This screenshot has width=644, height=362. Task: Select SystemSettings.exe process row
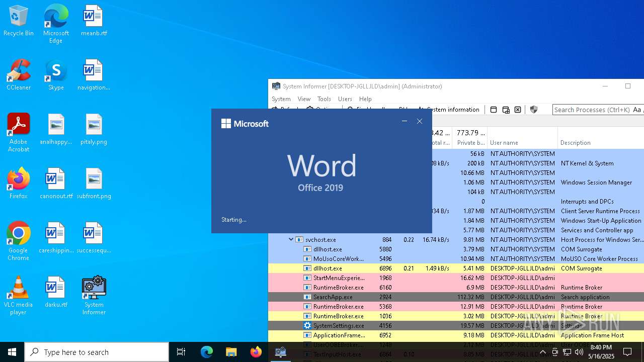point(456,326)
